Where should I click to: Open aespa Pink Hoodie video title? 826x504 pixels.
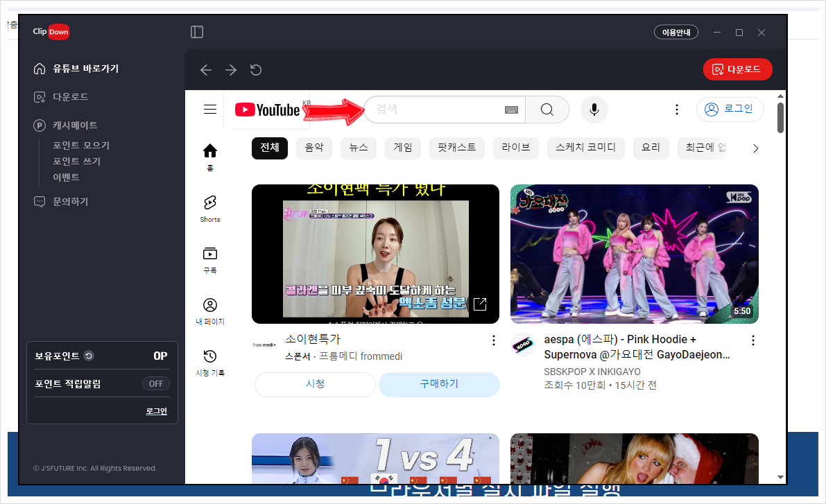637,347
